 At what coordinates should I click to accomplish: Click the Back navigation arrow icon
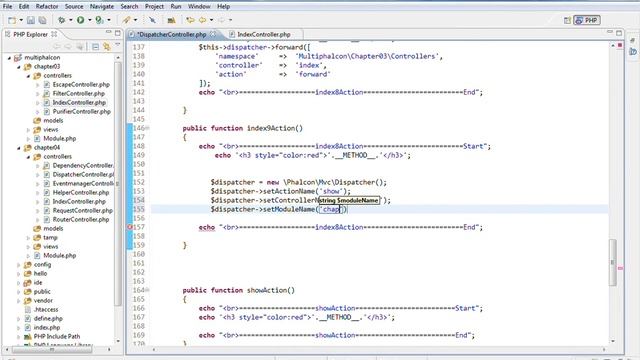[x=202, y=20]
